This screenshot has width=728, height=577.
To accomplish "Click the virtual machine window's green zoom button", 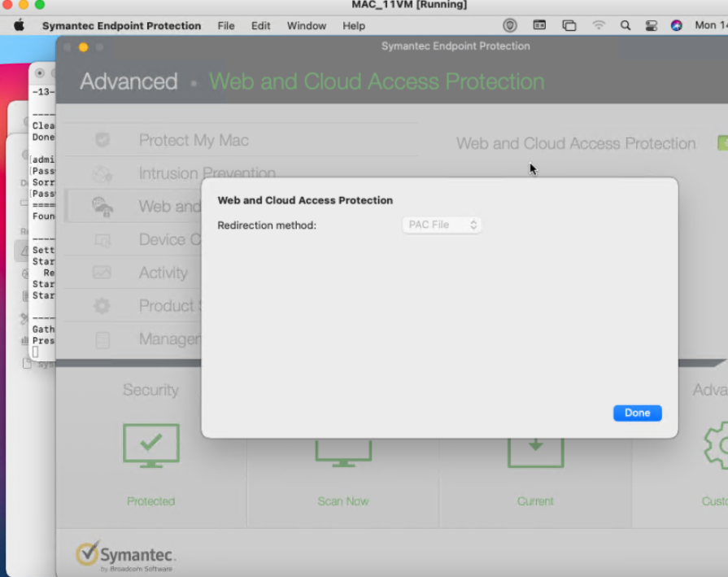I will 40,5.
